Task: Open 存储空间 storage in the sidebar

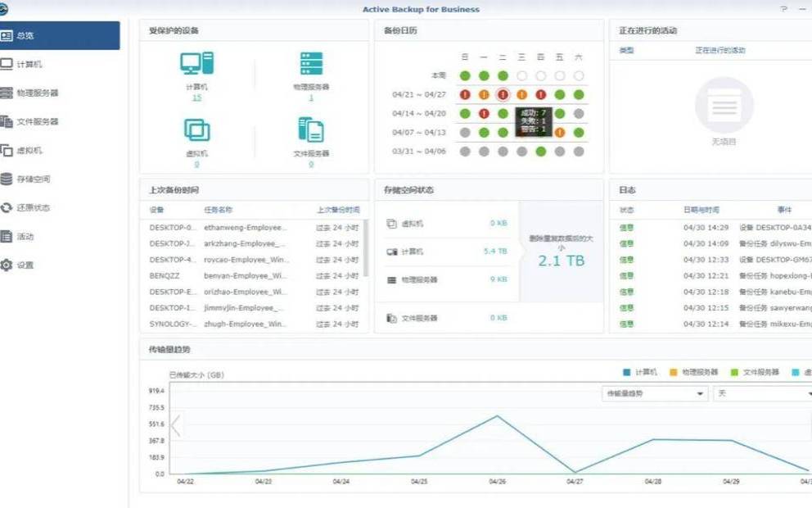Action: pyautogui.click(x=60, y=179)
